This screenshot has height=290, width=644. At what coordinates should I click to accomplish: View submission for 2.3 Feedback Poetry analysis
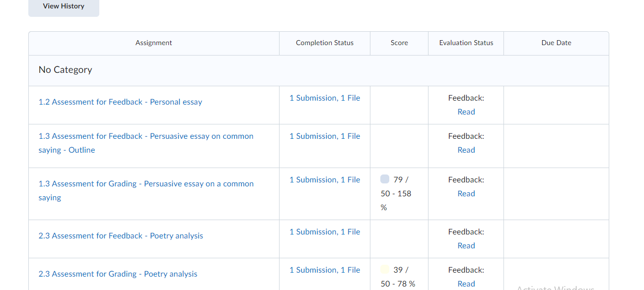point(325,232)
